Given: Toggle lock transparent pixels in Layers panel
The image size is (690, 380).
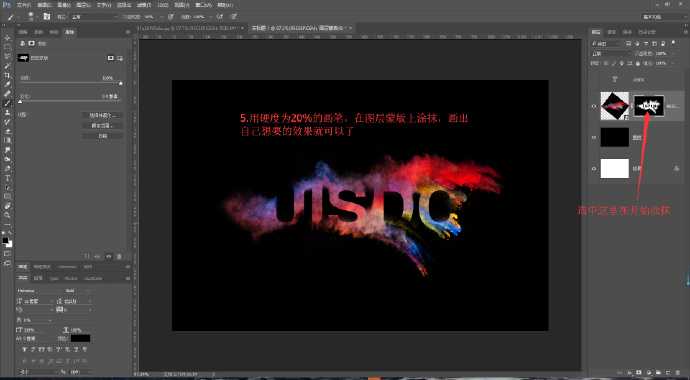Looking at the screenshot, I should [x=607, y=63].
